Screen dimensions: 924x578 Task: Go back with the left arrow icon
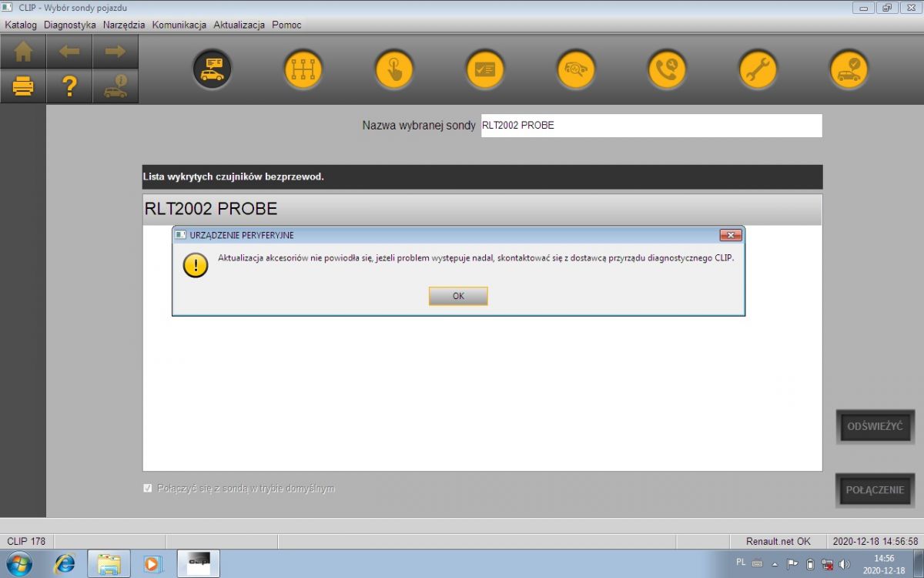69,52
